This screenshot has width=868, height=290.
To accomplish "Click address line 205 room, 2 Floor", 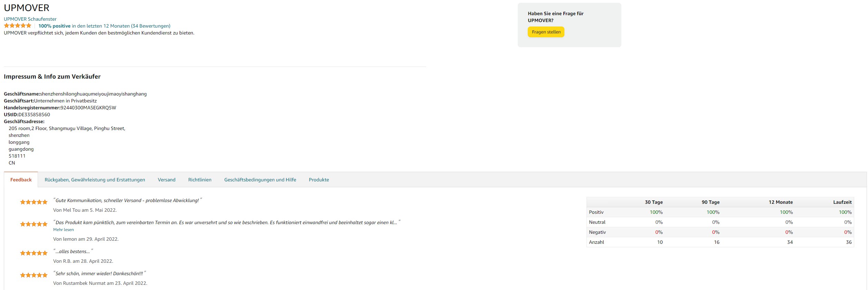I will coord(67,128).
